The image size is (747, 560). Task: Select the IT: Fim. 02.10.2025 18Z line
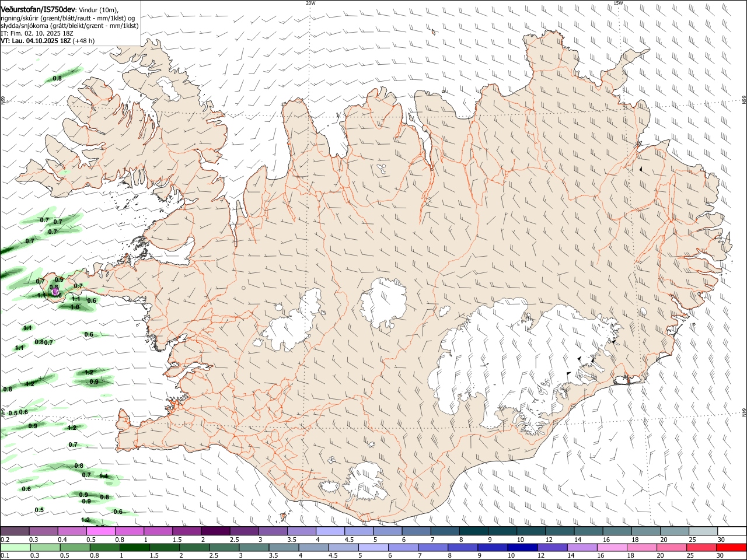tap(36, 34)
